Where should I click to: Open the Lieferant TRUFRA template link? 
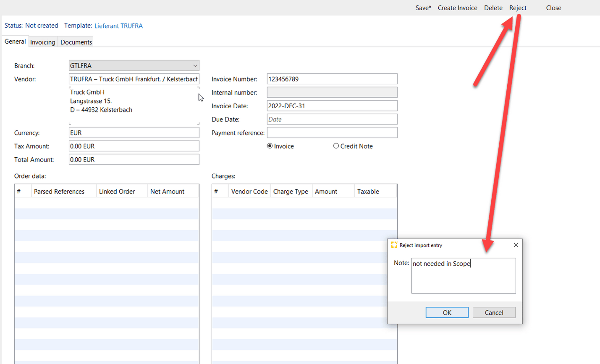(x=118, y=26)
